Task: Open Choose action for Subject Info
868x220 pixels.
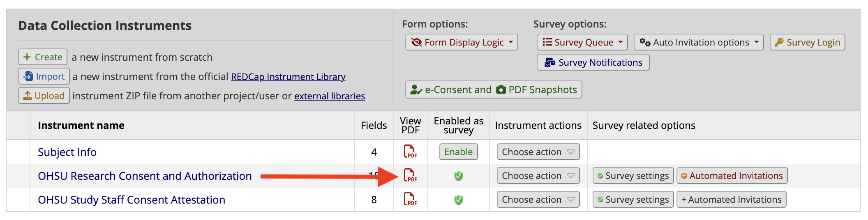Action: point(538,152)
